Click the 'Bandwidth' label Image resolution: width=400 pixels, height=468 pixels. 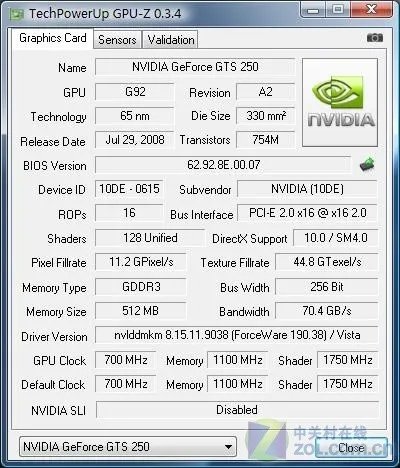coord(244,312)
